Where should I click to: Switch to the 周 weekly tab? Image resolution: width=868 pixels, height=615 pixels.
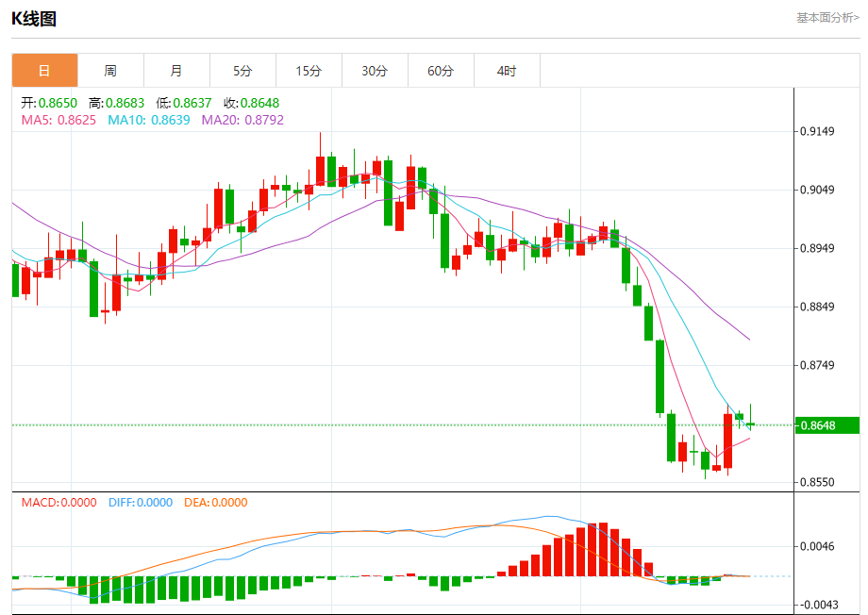point(110,71)
